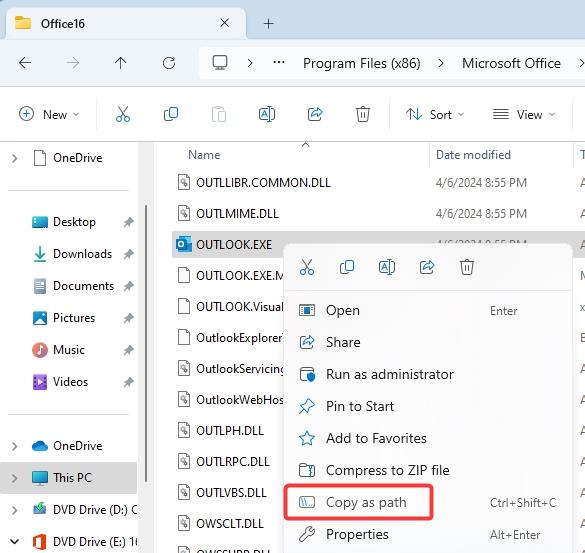Refresh the current folder view
This screenshot has width=585, height=553.
pos(169,63)
